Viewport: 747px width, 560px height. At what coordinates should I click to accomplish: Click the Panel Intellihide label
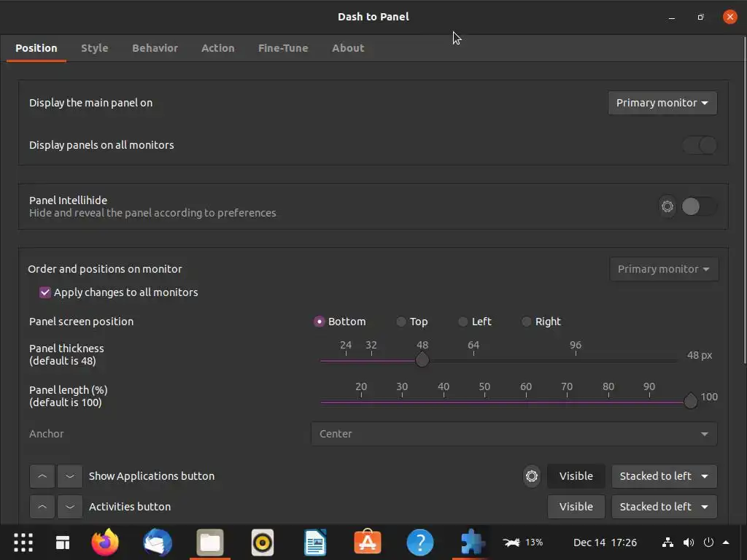[68, 201]
